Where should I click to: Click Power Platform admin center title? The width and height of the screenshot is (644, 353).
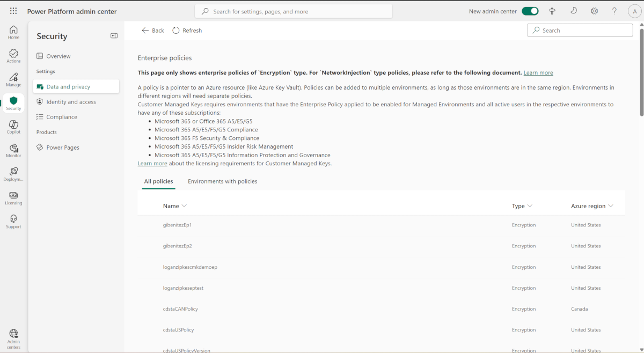click(72, 12)
